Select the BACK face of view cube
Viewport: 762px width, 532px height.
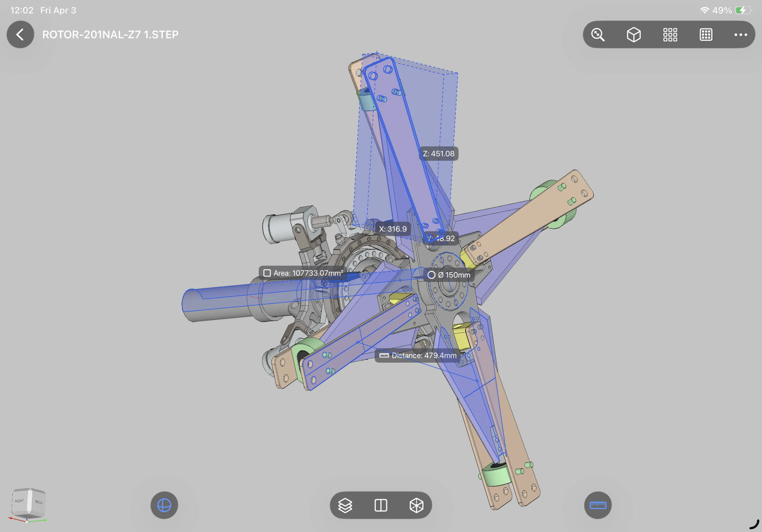point(39,502)
